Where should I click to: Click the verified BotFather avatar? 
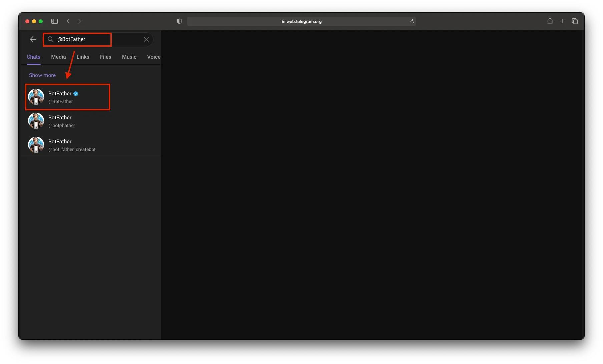coord(36,97)
